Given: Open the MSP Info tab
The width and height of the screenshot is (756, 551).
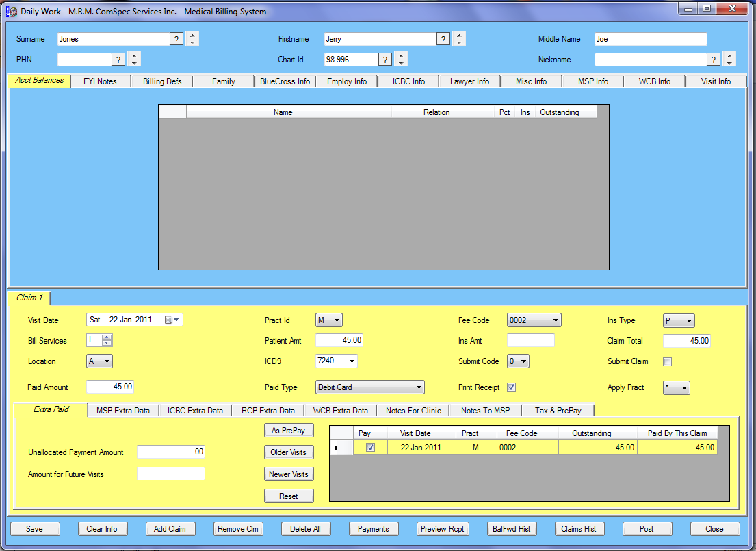Looking at the screenshot, I should tap(593, 81).
